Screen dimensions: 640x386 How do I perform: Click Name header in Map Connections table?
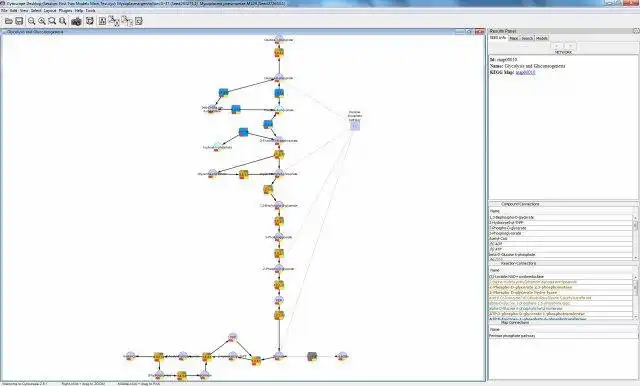click(563, 330)
